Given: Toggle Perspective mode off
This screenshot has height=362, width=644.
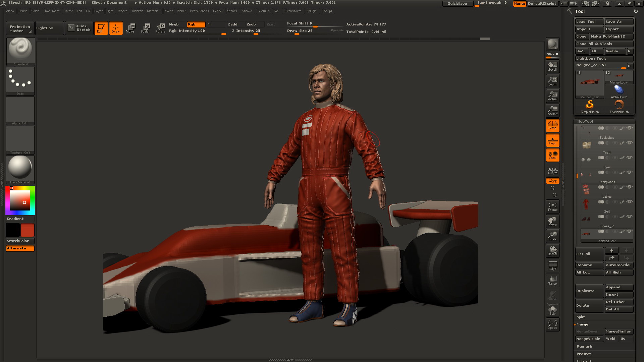Looking at the screenshot, I should coord(552,125).
